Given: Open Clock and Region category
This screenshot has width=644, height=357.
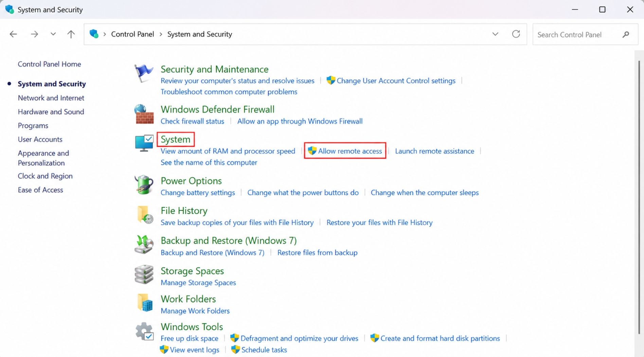Looking at the screenshot, I should [45, 176].
